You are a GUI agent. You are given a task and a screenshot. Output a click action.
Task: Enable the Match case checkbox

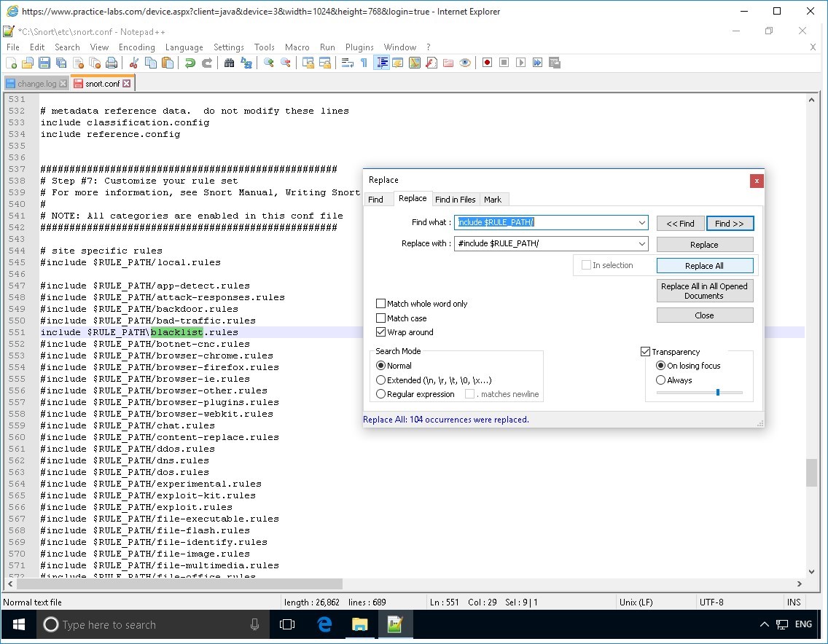(x=381, y=318)
